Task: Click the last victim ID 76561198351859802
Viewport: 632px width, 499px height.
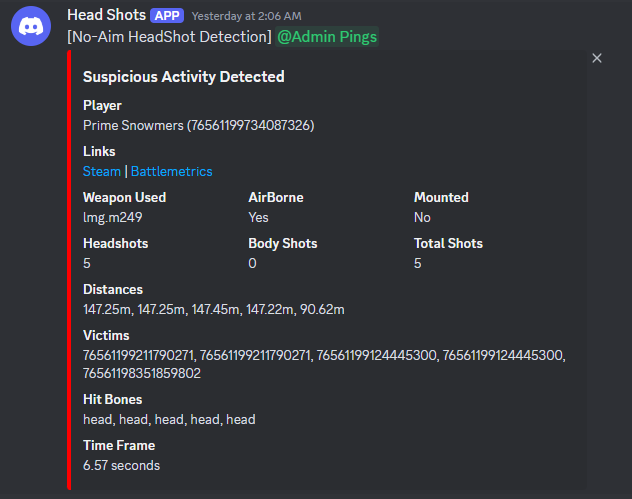Action: coord(142,373)
